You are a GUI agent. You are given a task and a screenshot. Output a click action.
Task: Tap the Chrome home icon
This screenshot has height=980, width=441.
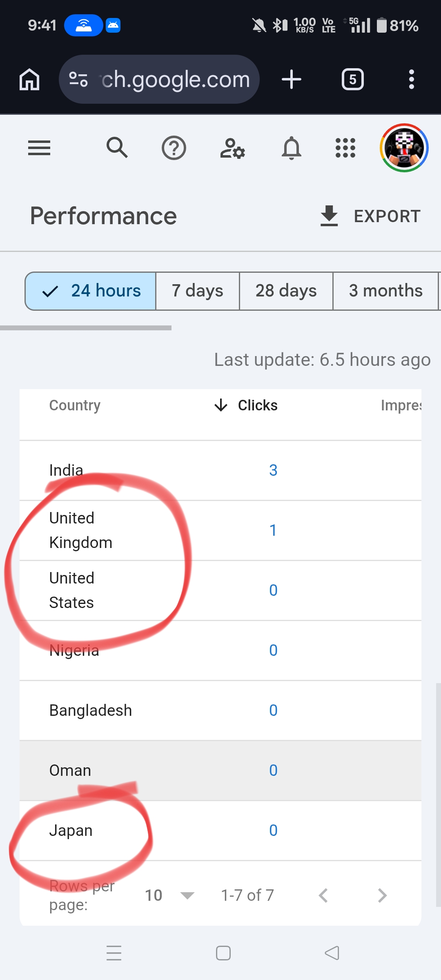[x=29, y=79]
